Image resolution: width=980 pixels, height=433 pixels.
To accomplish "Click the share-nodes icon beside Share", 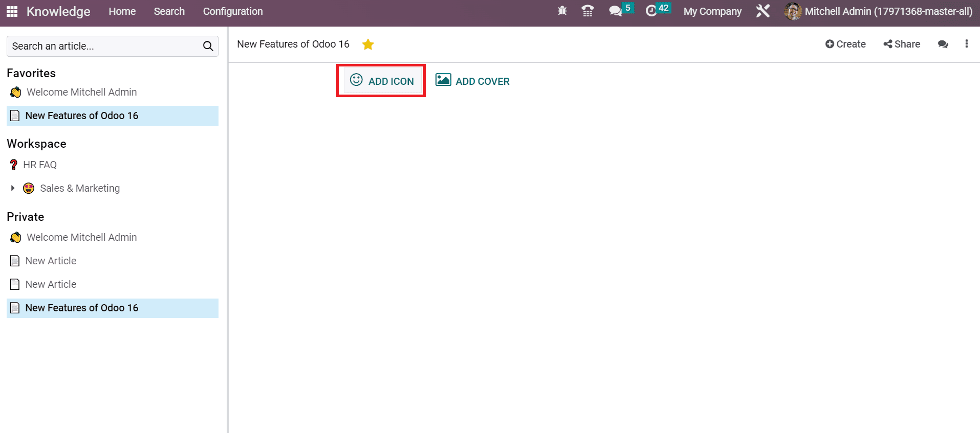I will [888, 44].
